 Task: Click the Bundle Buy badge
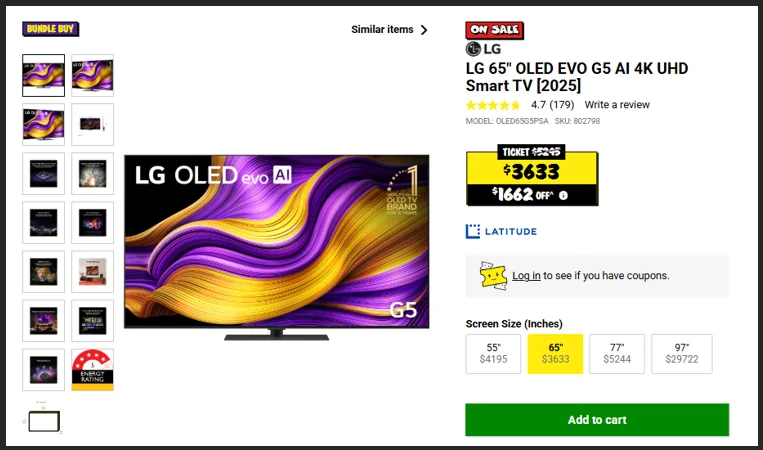[51, 29]
